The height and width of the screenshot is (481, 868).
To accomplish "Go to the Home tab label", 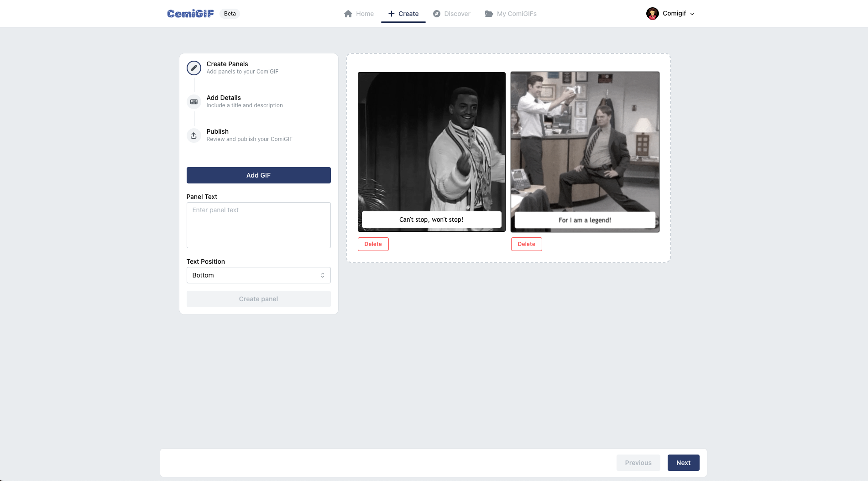I will coord(365,14).
